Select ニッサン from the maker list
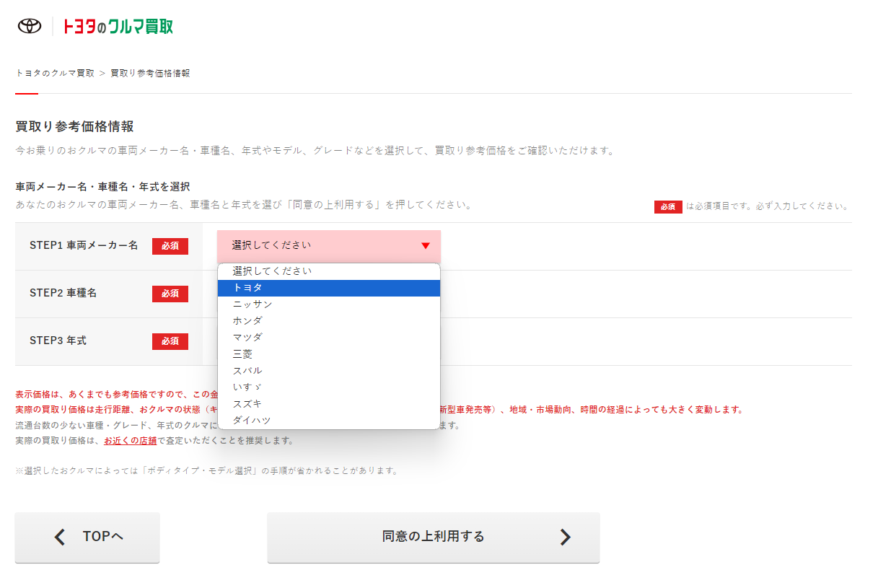Image resolution: width=878 pixels, height=588 pixels. coord(329,304)
